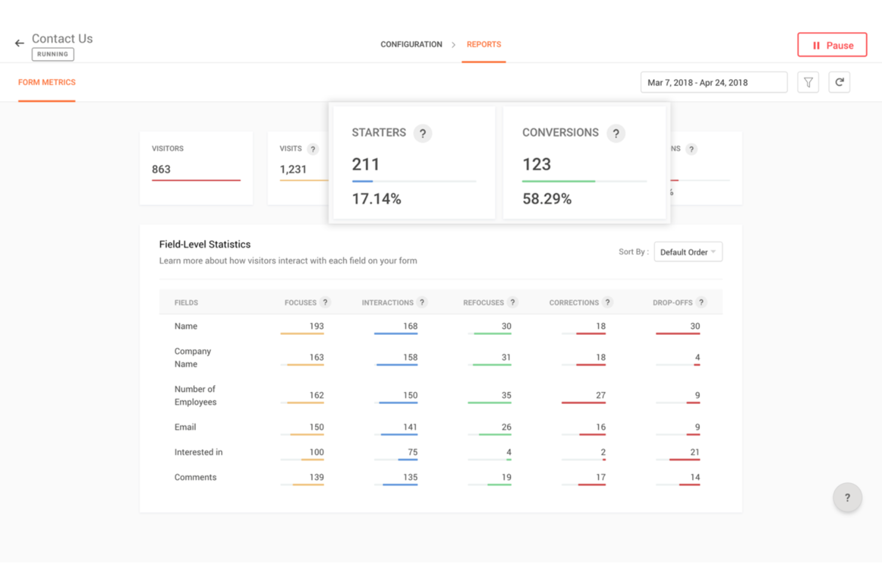View the Starters help tooltip
This screenshot has width=882, height=588.
click(x=423, y=133)
